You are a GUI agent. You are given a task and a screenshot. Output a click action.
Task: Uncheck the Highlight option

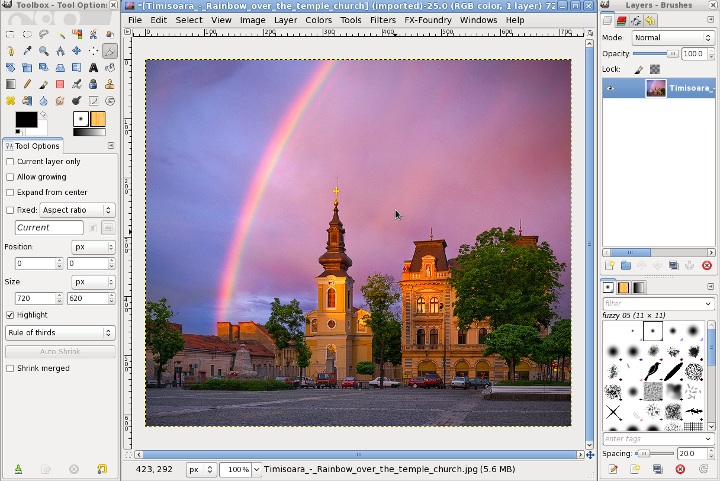(10, 315)
